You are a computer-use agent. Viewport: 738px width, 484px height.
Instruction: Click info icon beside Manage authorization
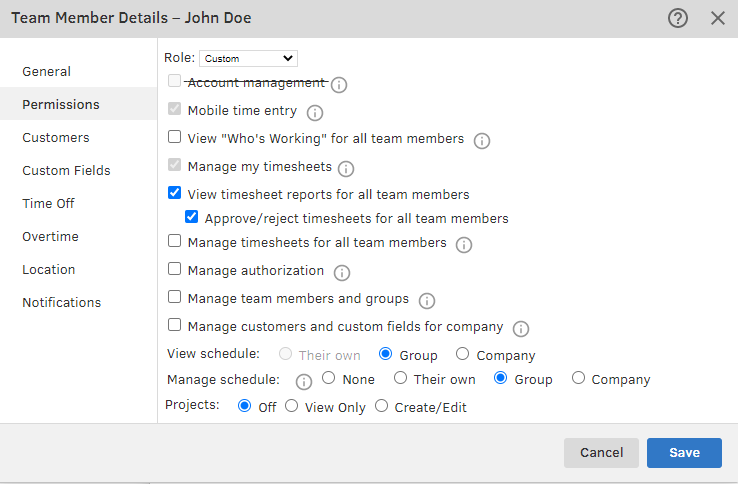coord(342,272)
